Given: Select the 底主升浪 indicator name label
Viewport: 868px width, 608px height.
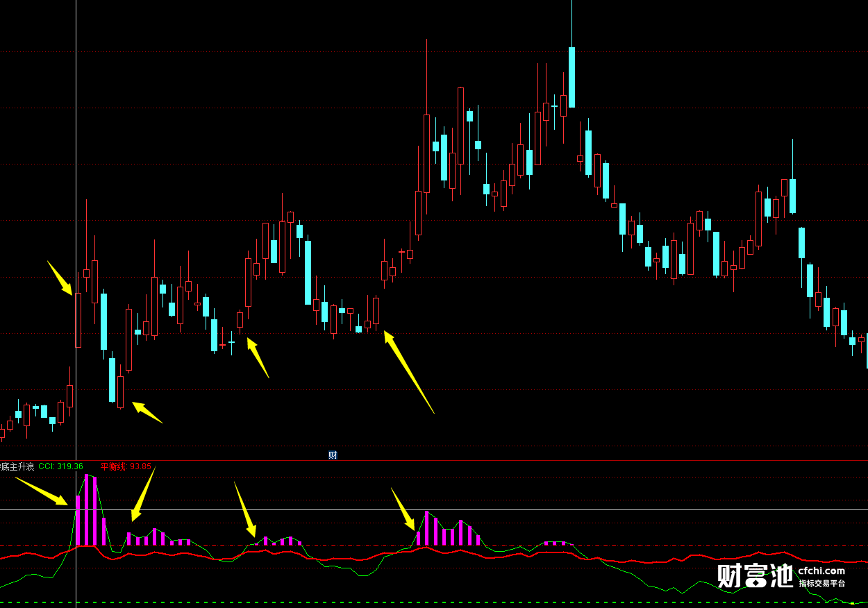Looking at the screenshot, I should coord(17,466).
